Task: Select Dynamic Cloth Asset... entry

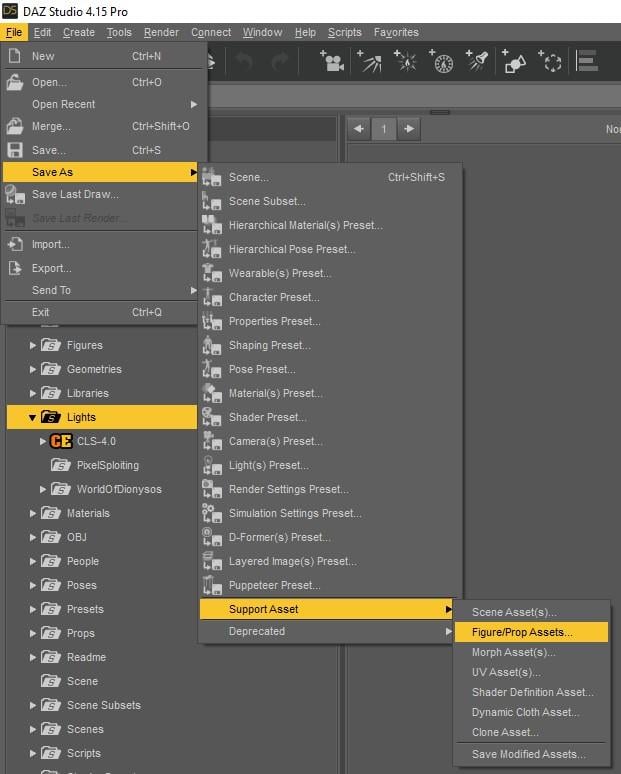Action: pyautogui.click(x=531, y=712)
